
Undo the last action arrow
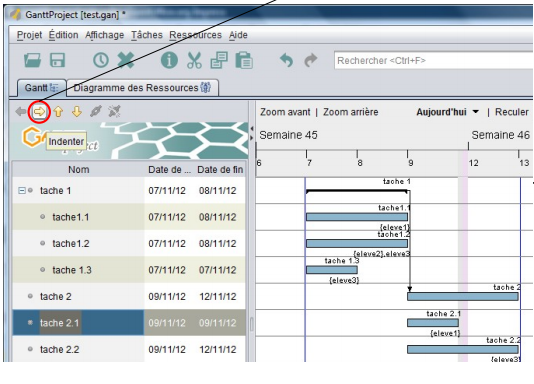pyautogui.click(x=286, y=61)
